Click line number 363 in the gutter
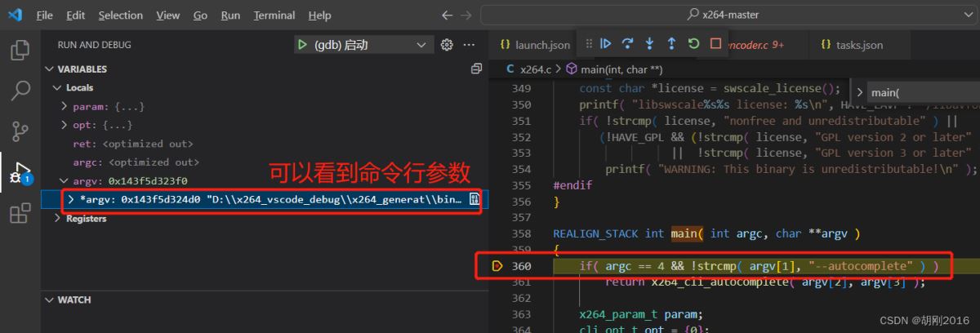980x333 pixels. pos(520,315)
